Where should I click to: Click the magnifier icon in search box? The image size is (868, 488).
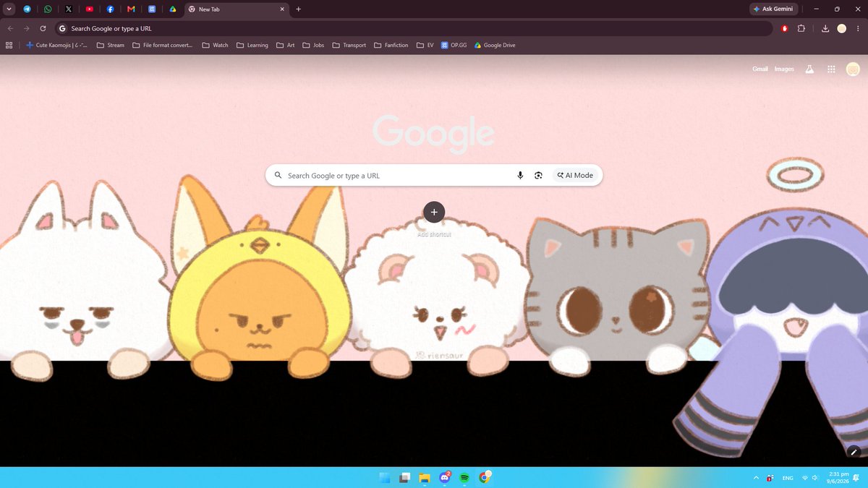[x=278, y=176]
